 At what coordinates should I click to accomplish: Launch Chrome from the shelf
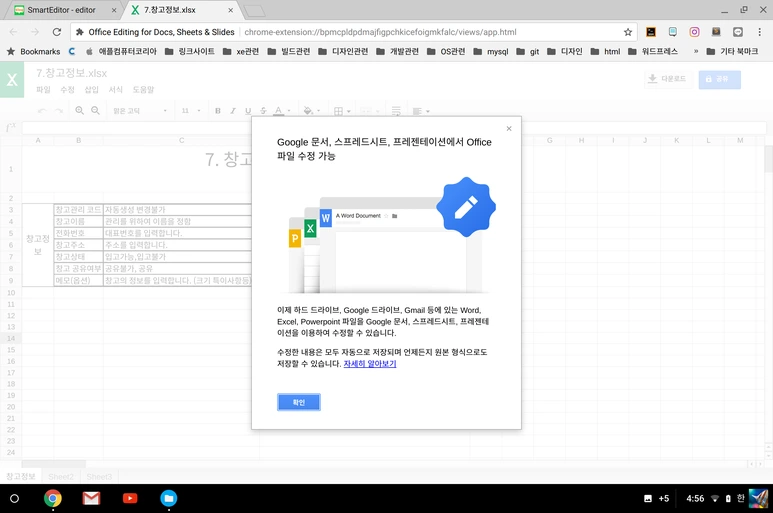click(53, 498)
